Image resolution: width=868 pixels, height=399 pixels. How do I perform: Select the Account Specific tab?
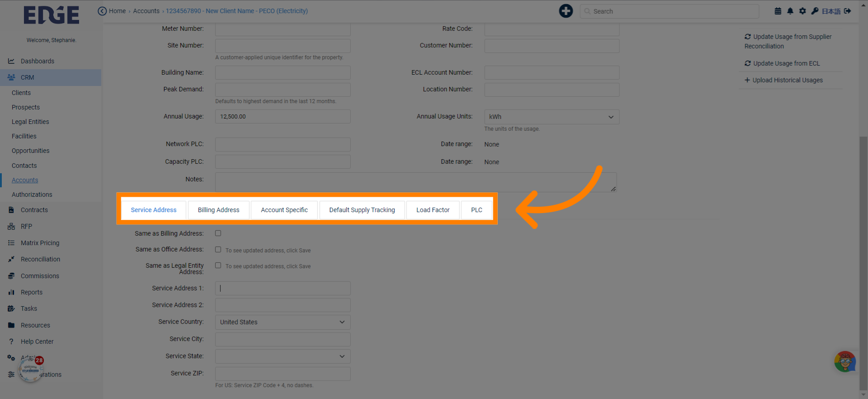284,210
